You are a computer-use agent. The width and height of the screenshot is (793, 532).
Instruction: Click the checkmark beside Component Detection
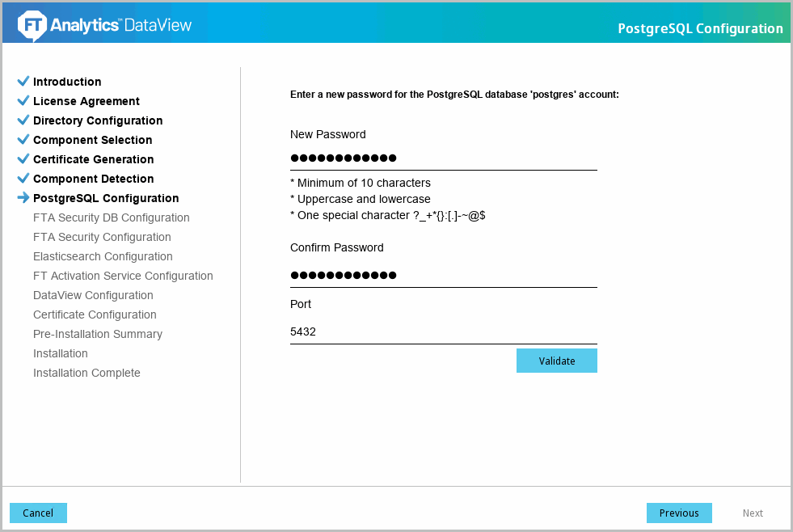tap(23, 179)
